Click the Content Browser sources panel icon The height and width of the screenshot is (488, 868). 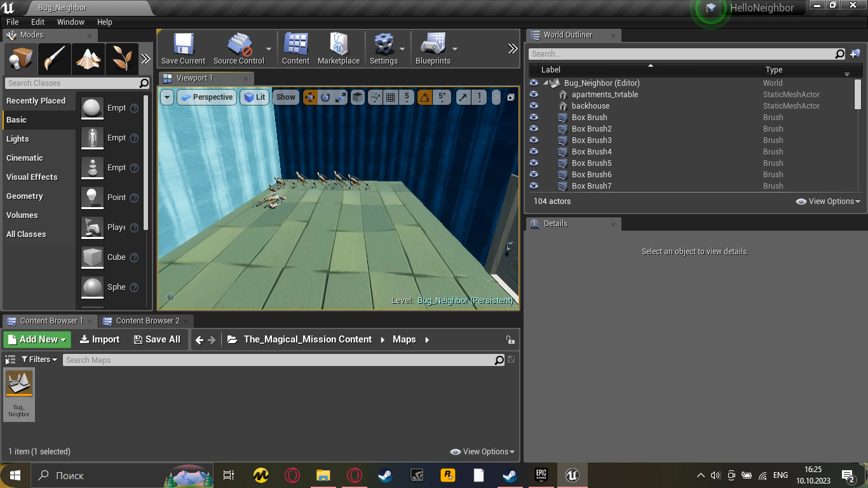(x=10, y=360)
